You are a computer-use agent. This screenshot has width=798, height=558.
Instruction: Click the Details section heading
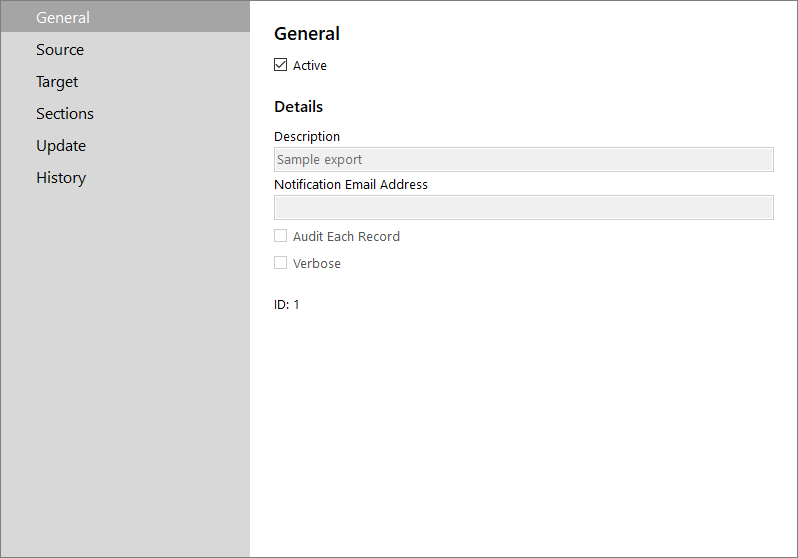298,106
